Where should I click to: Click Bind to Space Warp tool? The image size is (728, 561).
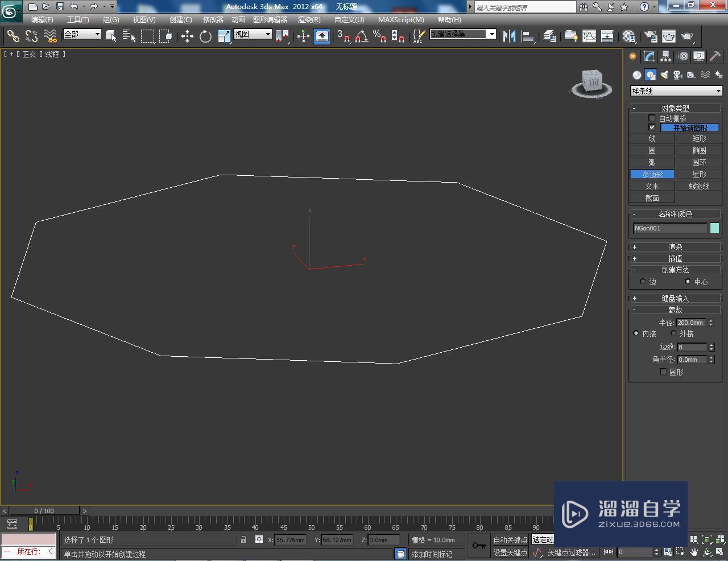[x=50, y=36]
